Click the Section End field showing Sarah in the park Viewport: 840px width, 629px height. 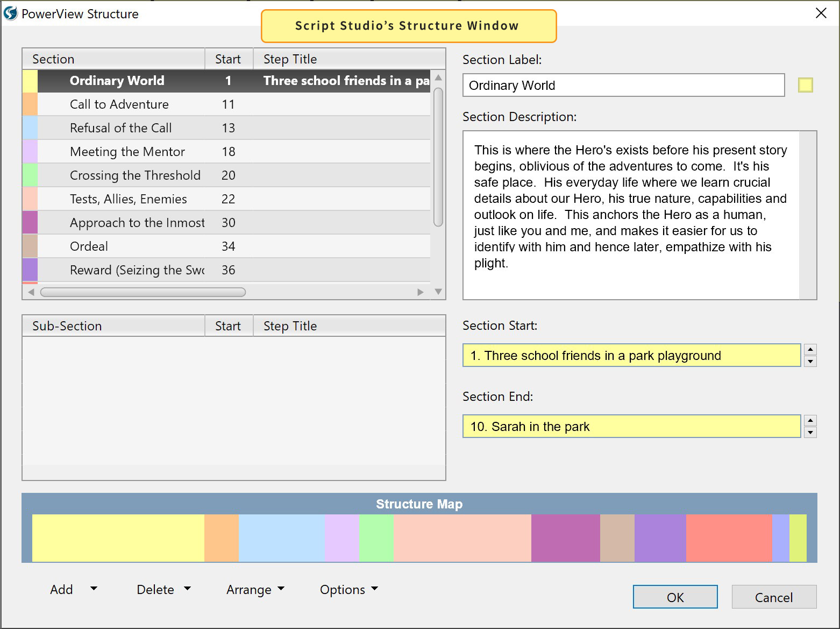[631, 426]
